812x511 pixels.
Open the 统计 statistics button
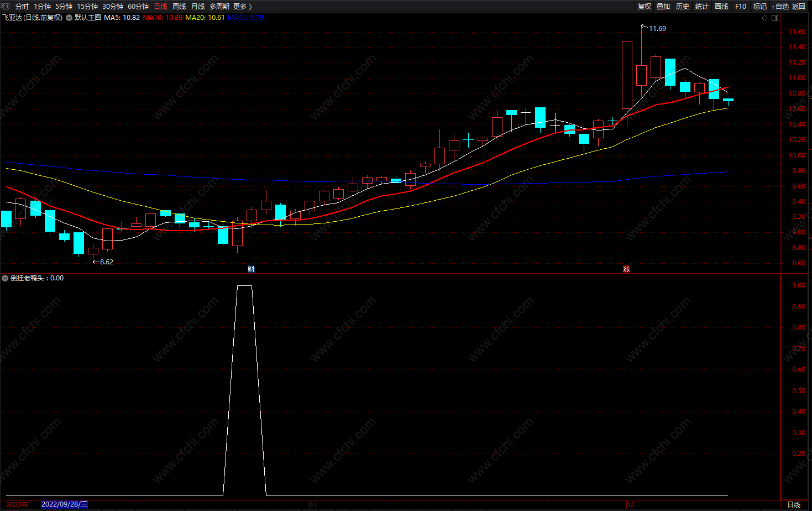pyautogui.click(x=702, y=7)
